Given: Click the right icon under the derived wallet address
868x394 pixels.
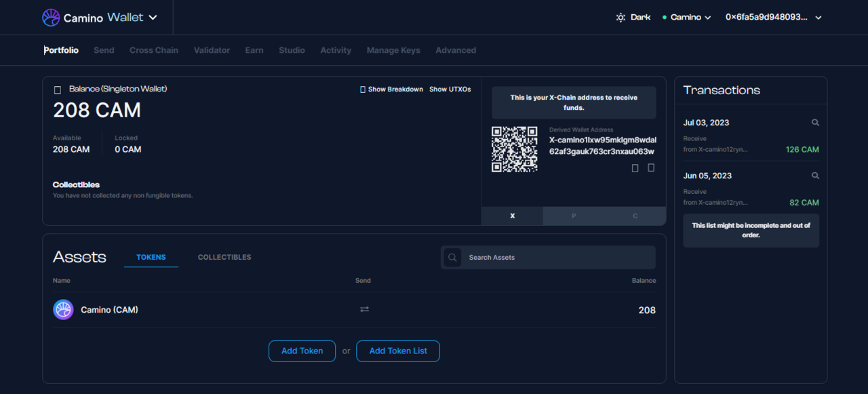Looking at the screenshot, I should coord(651,168).
